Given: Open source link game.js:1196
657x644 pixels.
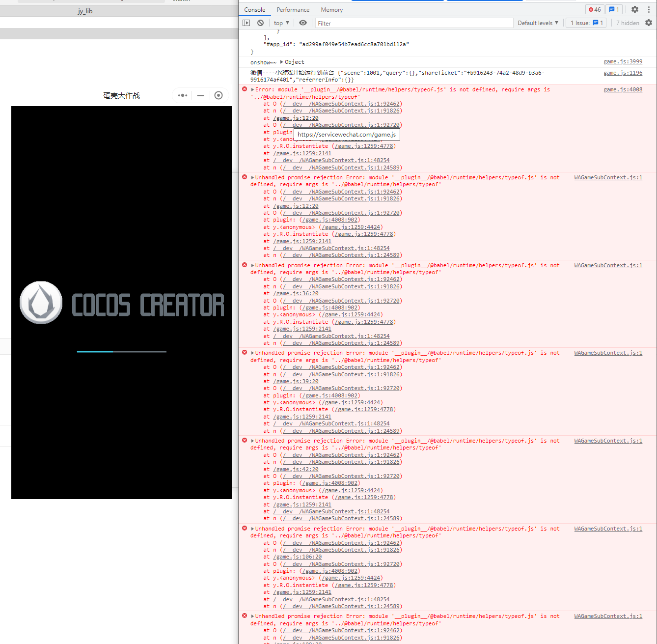Looking at the screenshot, I should point(623,73).
